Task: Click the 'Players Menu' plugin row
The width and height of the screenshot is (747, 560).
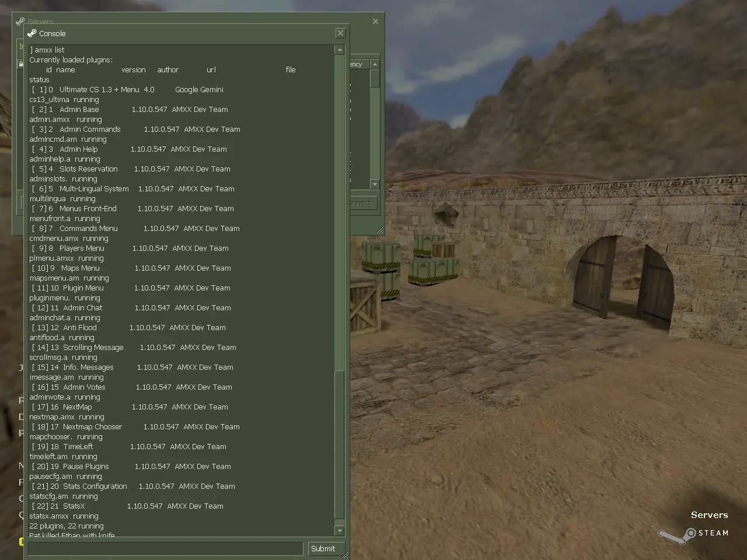Action: point(130,249)
